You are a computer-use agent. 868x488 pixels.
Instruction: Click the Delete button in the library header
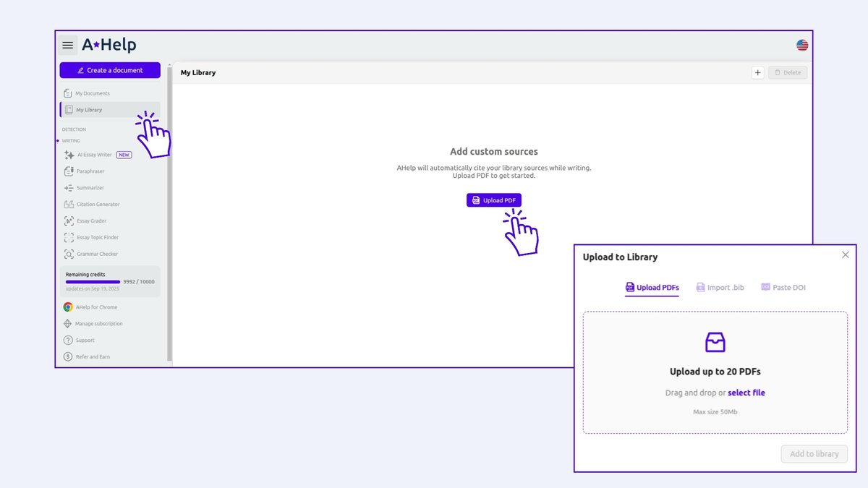click(x=788, y=72)
